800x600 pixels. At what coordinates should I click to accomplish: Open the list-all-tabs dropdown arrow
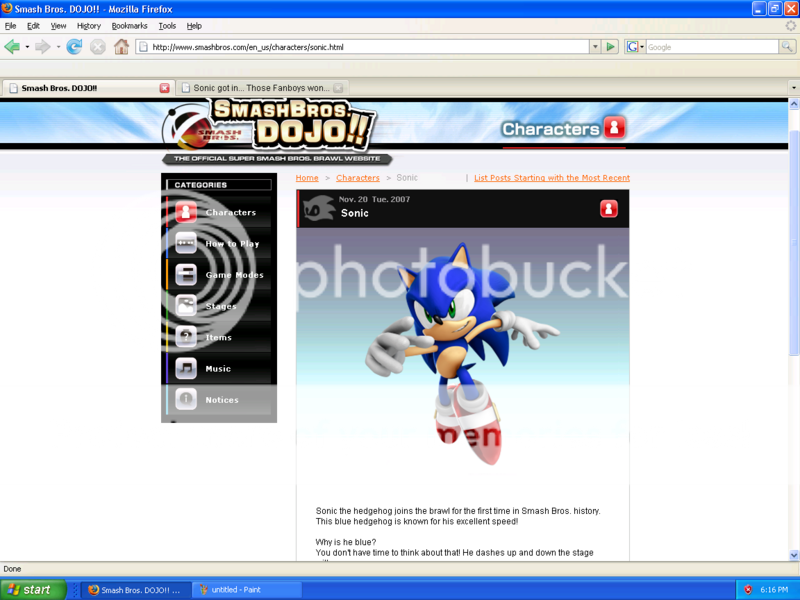(793, 88)
